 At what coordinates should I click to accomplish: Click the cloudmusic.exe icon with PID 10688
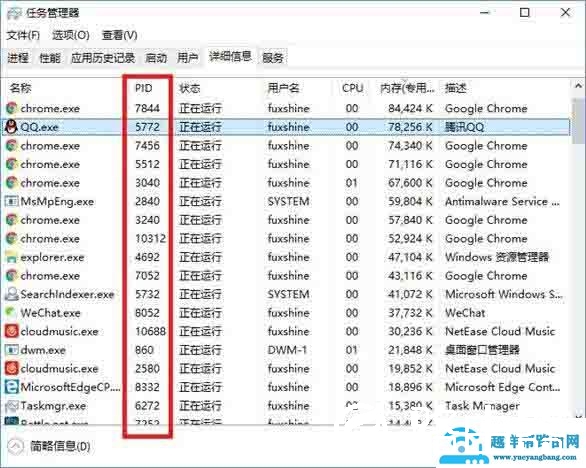pos(11,331)
